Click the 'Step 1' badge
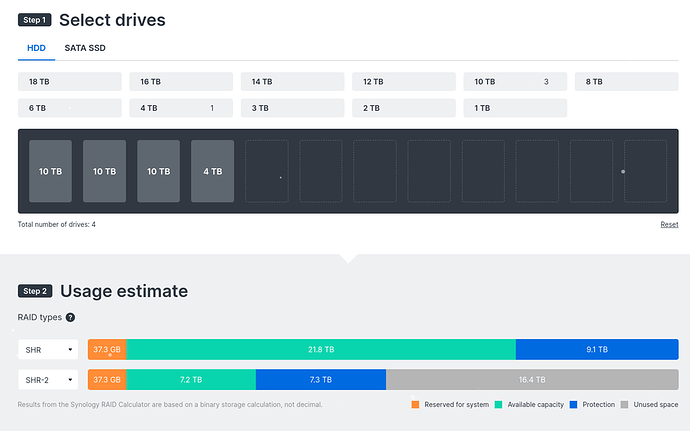690x431 pixels. pos(35,20)
